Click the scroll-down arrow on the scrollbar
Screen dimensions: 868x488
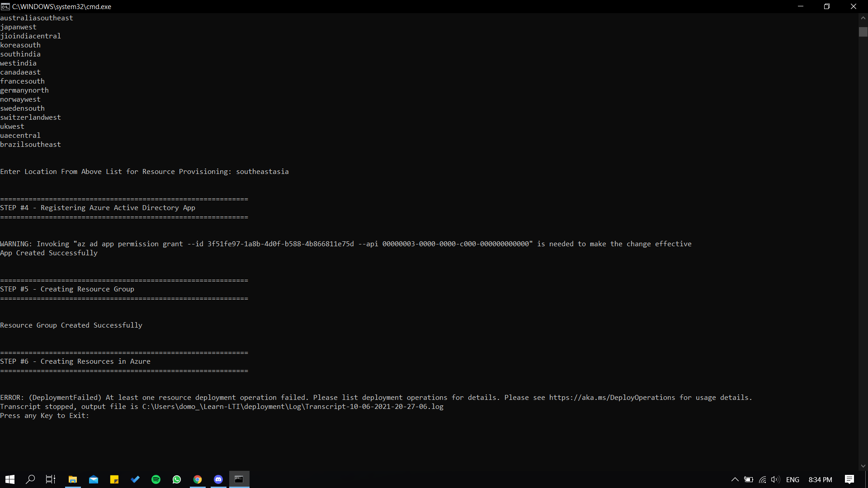tap(863, 465)
